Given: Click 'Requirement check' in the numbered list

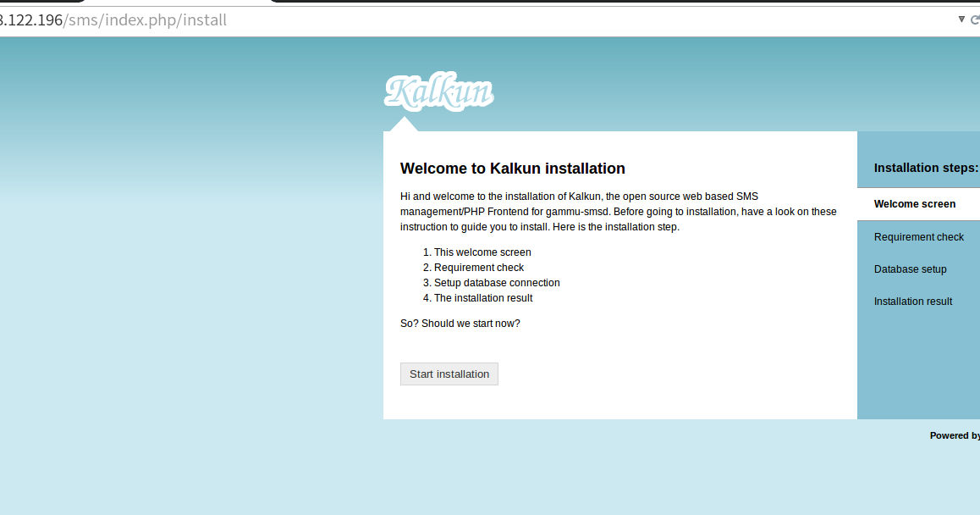Looking at the screenshot, I should point(479,267).
